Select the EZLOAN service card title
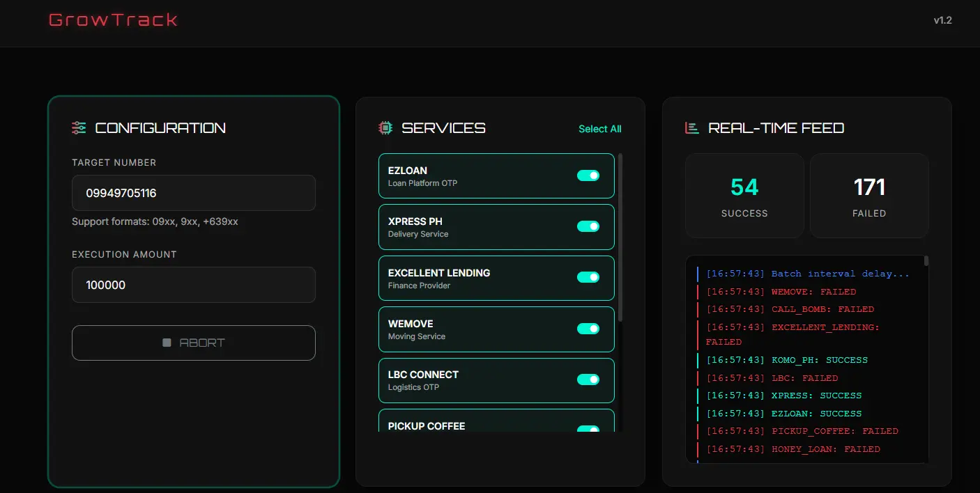The width and height of the screenshot is (980, 493). point(408,171)
